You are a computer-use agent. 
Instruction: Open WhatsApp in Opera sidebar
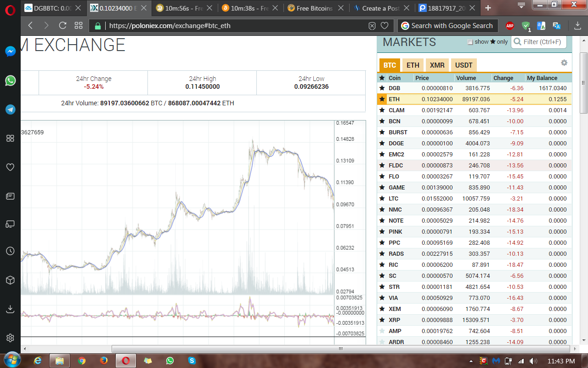click(10, 80)
